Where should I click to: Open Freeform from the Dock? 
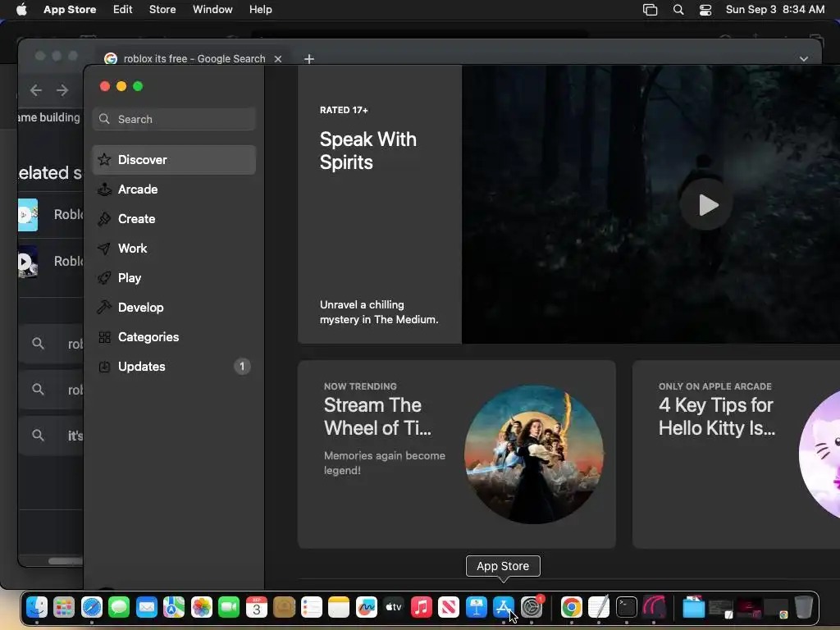pos(367,608)
